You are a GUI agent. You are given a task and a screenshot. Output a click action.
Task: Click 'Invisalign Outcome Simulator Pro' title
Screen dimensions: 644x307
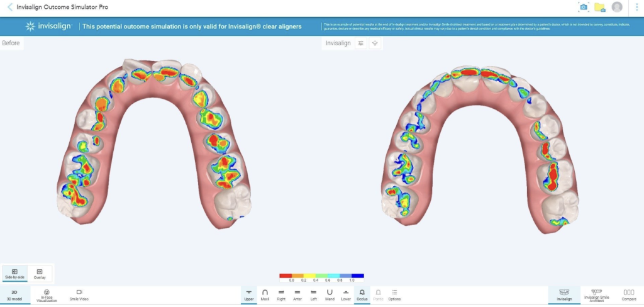62,7
